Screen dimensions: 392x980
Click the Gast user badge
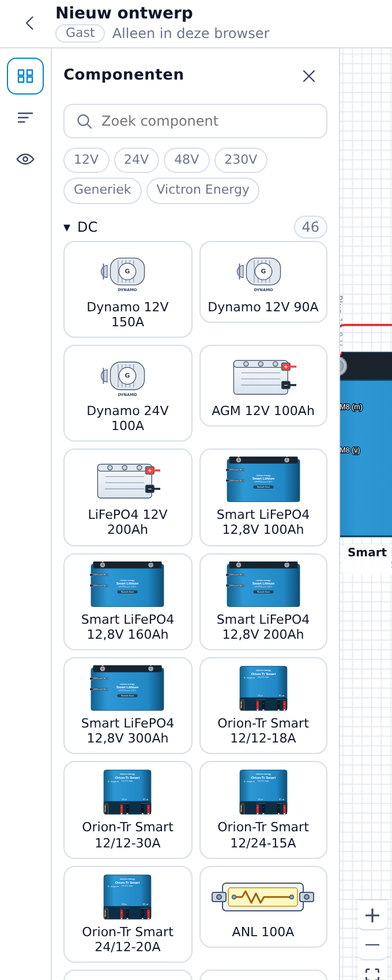click(x=80, y=33)
